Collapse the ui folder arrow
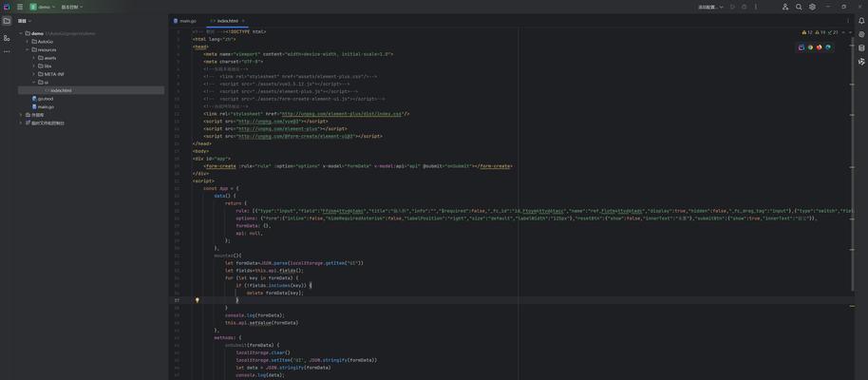The width and height of the screenshot is (868, 380). (x=34, y=82)
